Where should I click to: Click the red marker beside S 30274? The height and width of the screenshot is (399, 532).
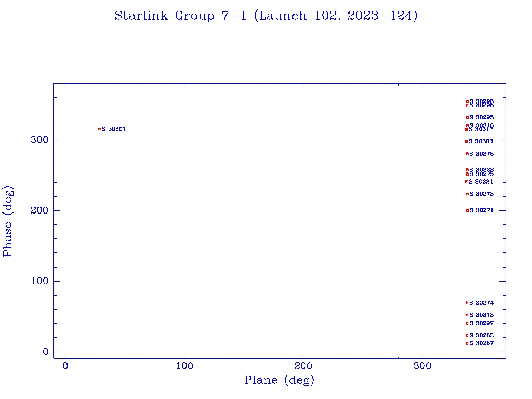tap(467, 303)
